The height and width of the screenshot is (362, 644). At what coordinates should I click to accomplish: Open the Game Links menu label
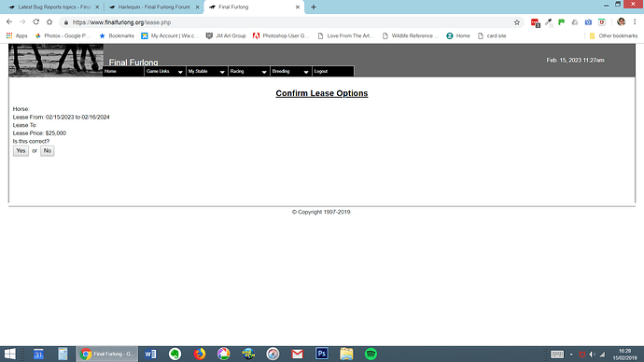[158, 72]
